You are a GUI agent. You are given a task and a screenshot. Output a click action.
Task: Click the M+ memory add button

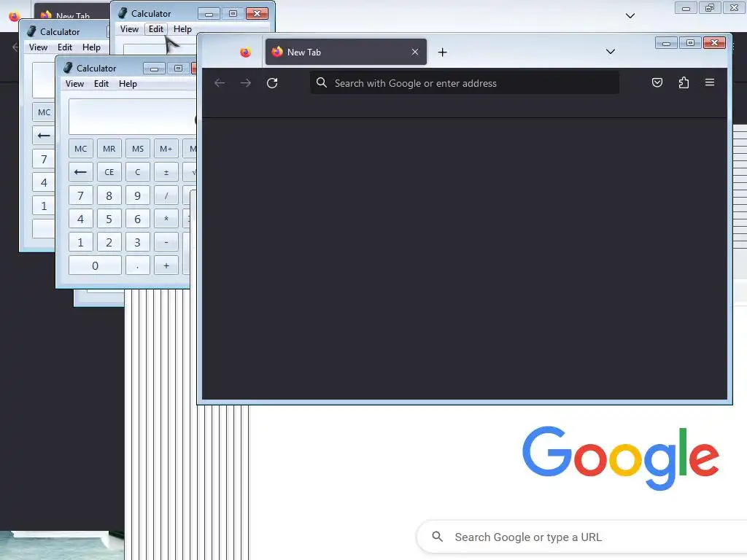(x=166, y=149)
